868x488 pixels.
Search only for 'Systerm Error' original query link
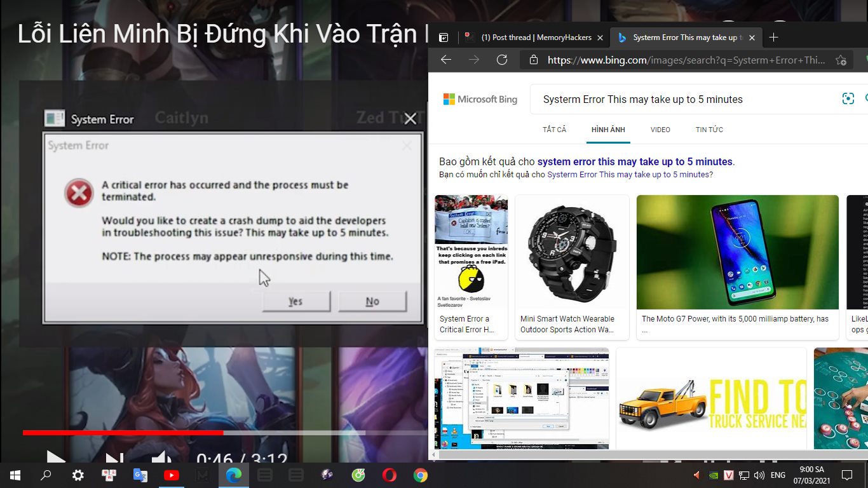click(628, 174)
